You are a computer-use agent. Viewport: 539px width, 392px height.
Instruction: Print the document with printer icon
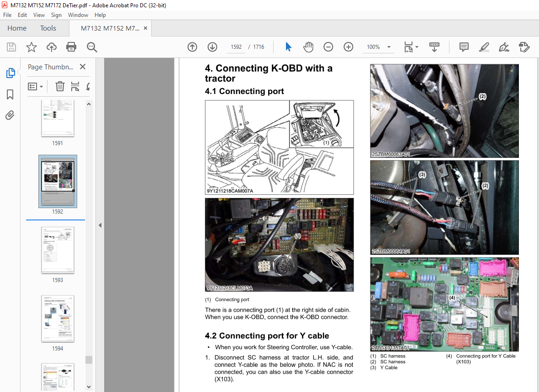click(x=71, y=47)
